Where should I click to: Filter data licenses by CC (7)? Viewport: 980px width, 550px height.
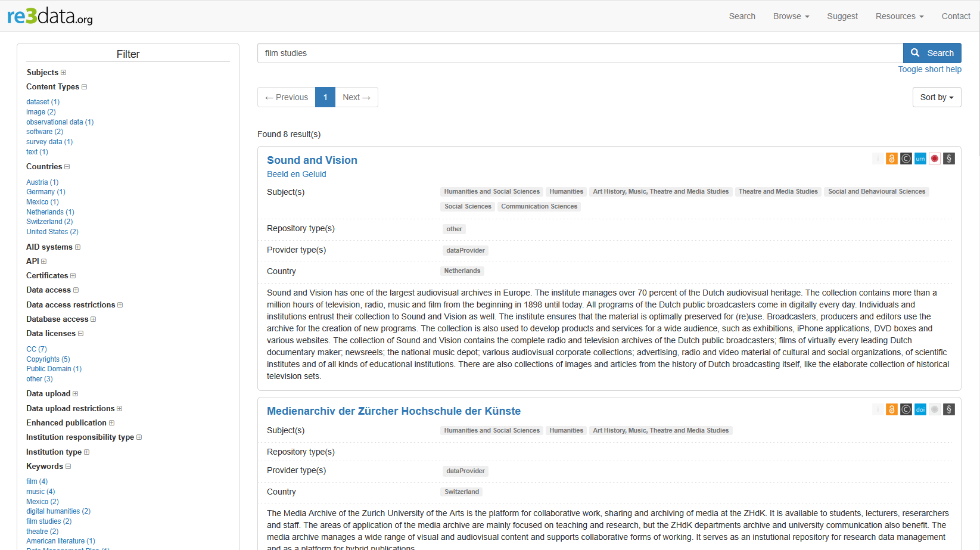(x=36, y=349)
